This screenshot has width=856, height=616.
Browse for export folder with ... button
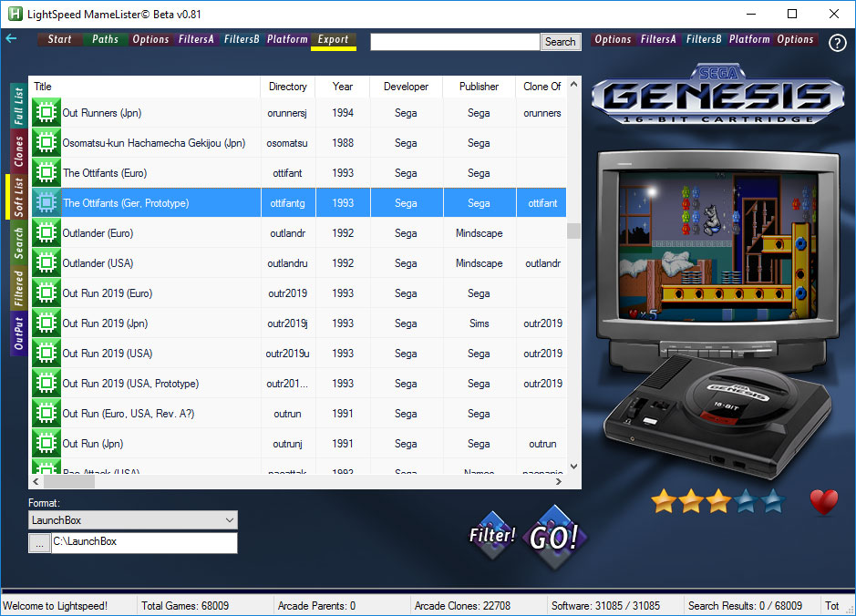tap(39, 543)
